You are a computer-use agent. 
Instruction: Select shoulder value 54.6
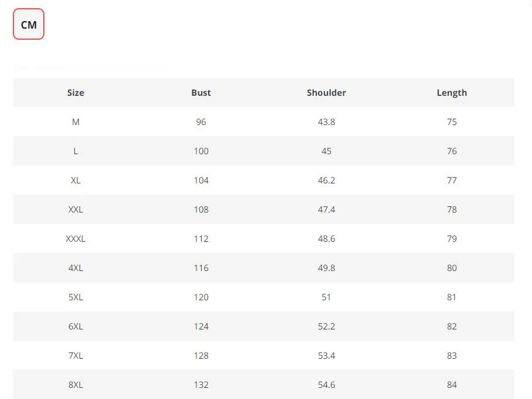click(326, 385)
